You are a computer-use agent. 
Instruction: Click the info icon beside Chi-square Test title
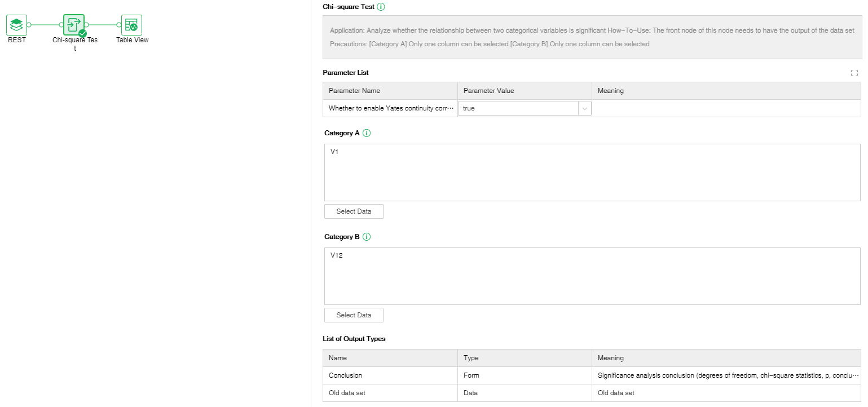click(x=381, y=7)
